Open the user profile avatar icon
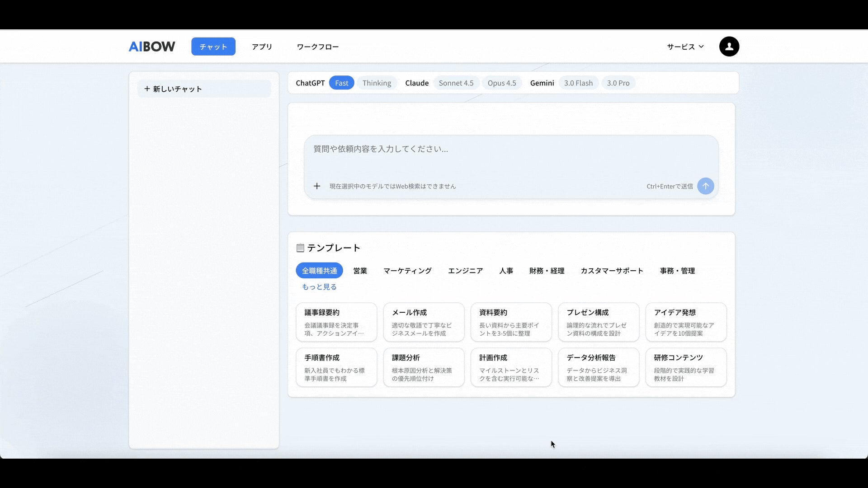The image size is (868, 488). point(729,47)
